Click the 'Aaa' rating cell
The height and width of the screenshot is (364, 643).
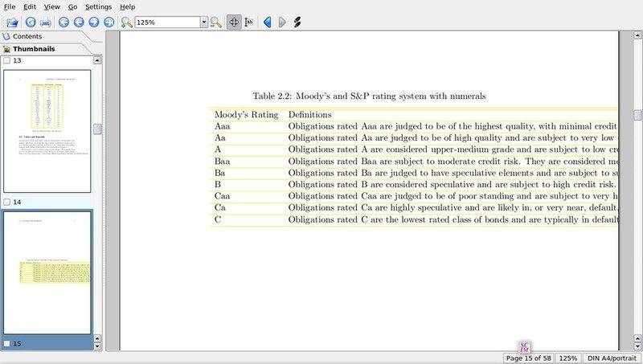pyautogui.click(x=223, y=127)
